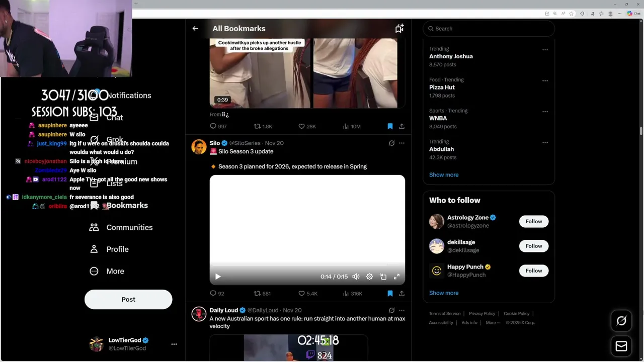Image resolution: width=644 pixels, height=362 pixels.
Task: Click the Search input field
Action: point(489,29)
